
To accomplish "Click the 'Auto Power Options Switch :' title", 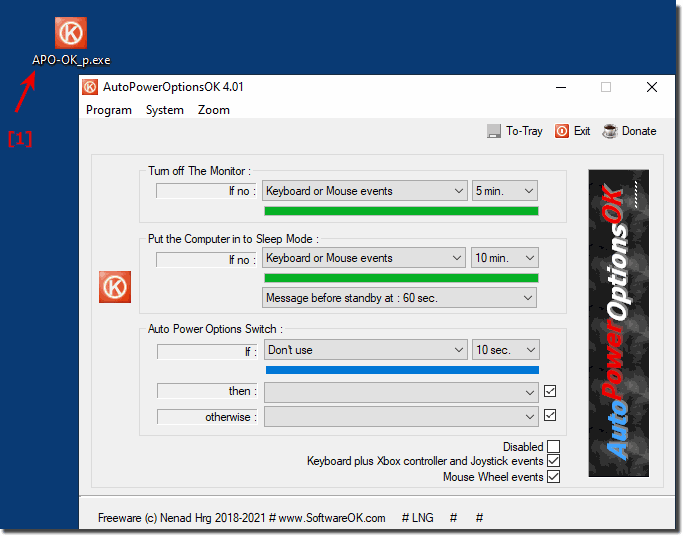I will 215,329.
